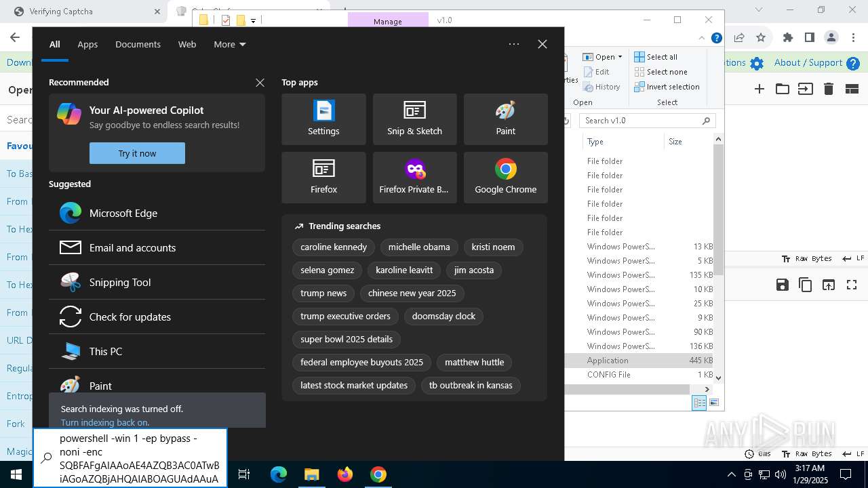Click Turn indexing back on link
The height and width of the screenshot is (488, 868).
pos(104,422)
